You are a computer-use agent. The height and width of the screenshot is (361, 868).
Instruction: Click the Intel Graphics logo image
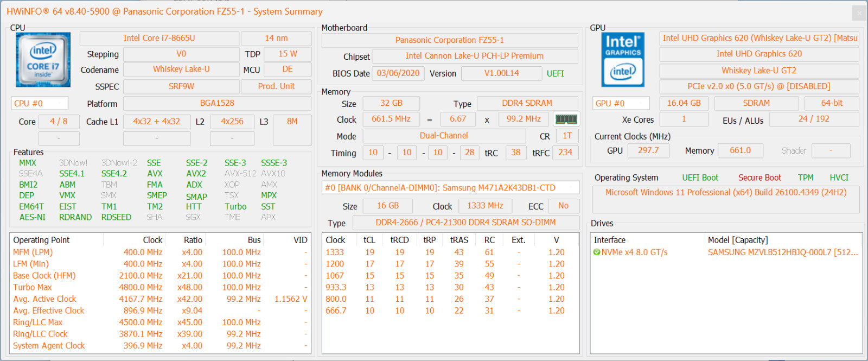(623, 60)
